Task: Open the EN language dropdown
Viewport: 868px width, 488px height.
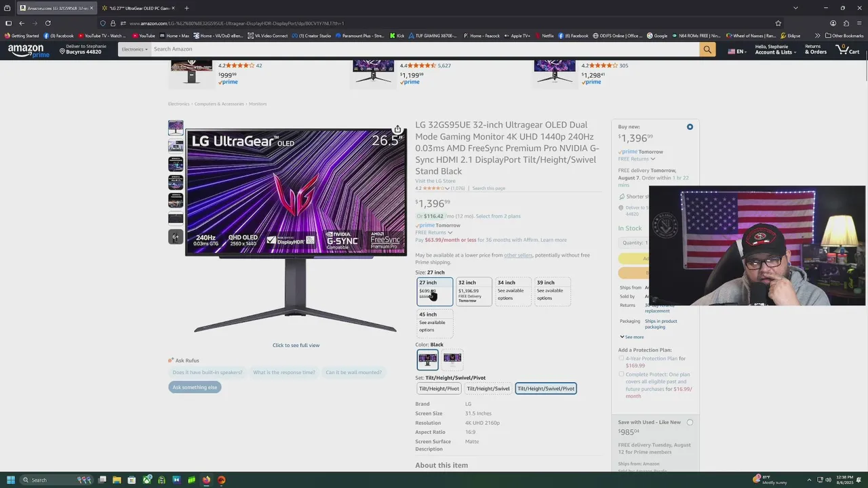Action: click(736, 52)
